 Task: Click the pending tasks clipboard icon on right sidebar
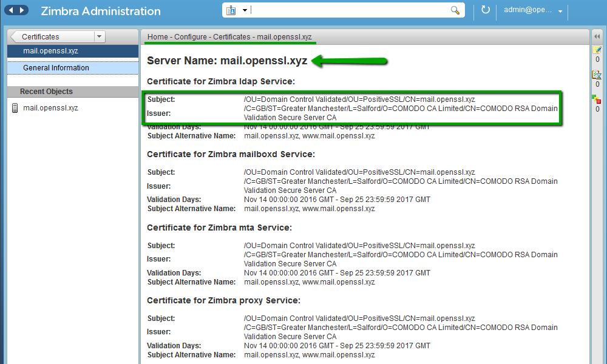click(x=597, y=72)
